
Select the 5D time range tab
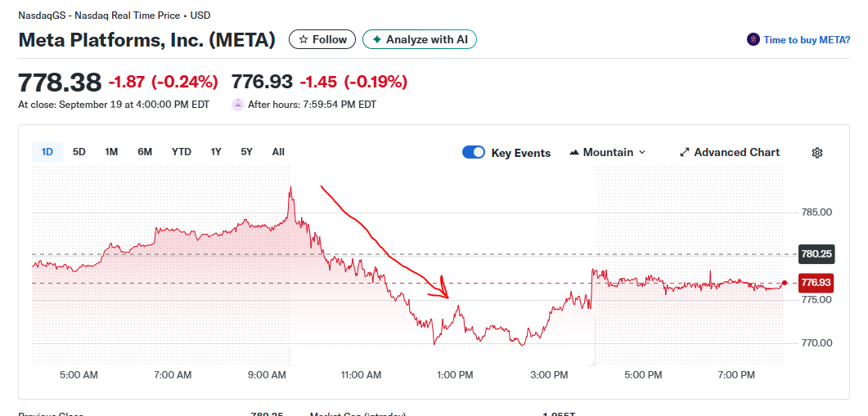(x=79, y=151)
